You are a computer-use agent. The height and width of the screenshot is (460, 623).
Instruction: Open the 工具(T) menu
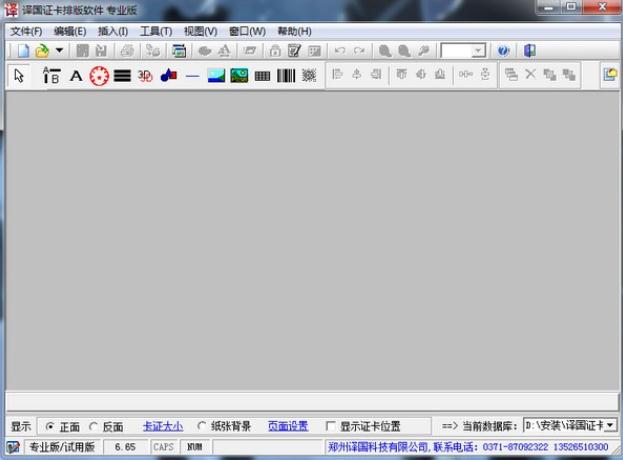pyautogui.click(x=155, y=31)
